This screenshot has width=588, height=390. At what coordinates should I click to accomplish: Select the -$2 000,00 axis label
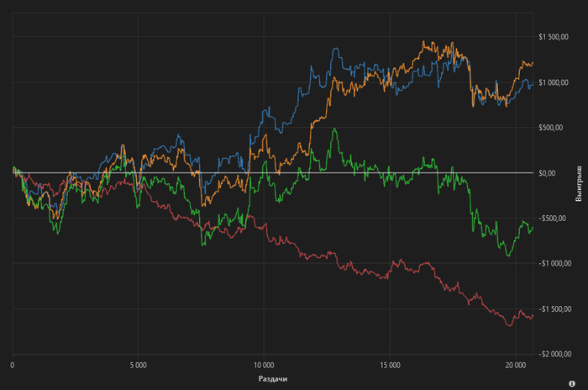pyautogui.click(x=555, y=354)
